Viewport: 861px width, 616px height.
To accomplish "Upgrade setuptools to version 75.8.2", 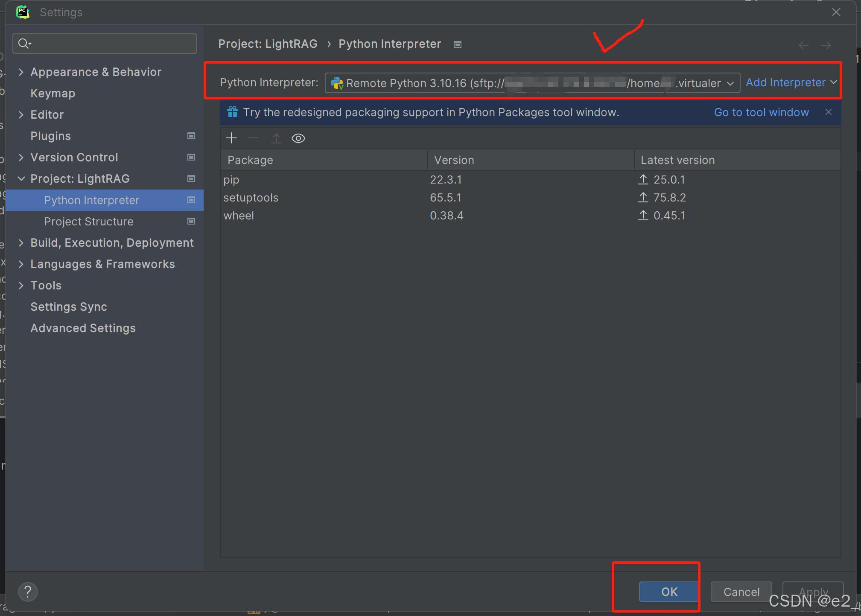I will [x=644, y=197].
